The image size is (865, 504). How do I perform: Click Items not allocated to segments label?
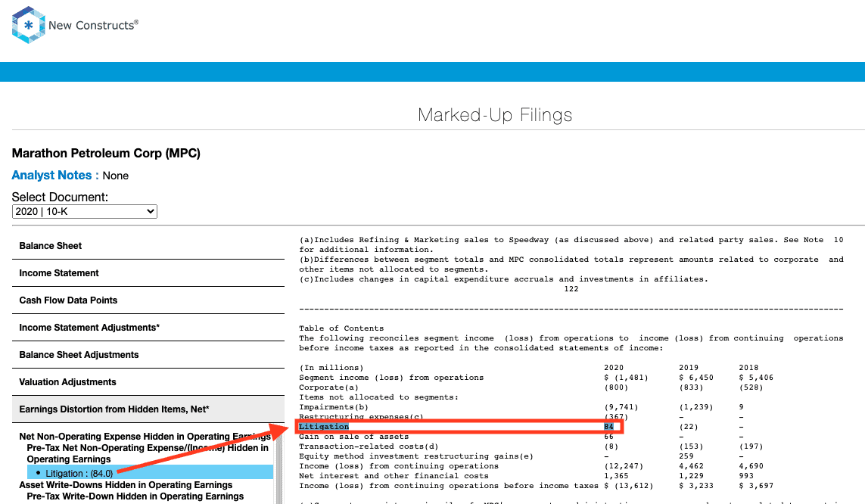point(378,397)
